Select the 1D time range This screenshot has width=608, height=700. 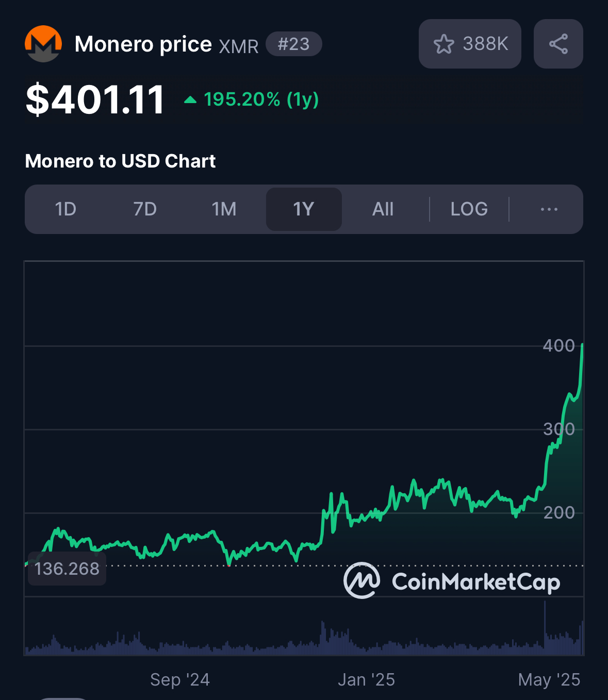65,209
